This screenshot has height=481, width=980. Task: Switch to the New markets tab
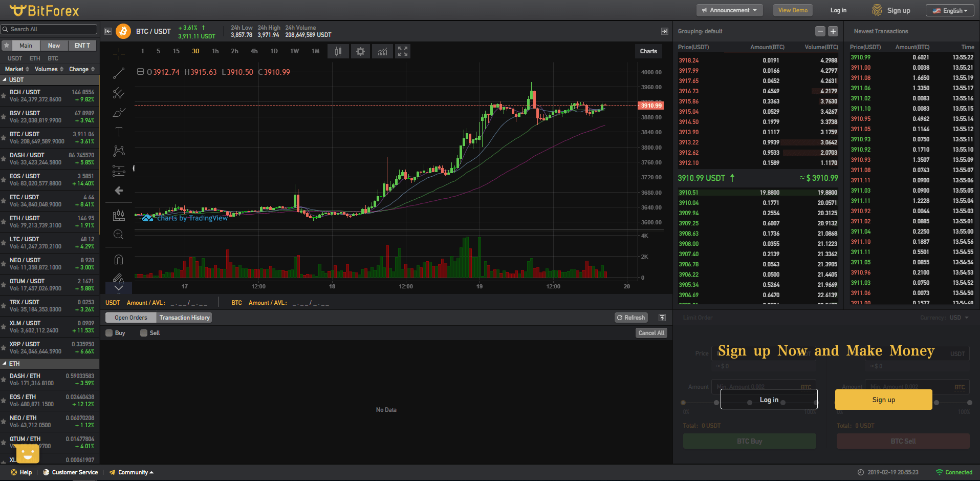pyautogui.click(x=54, y=46)
